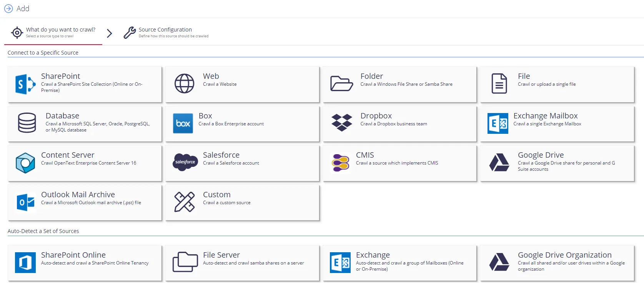Viewport: 644px width, 288px height.
Task: Click 'Crawl or upload a single file'
Action: click(547, 84)
